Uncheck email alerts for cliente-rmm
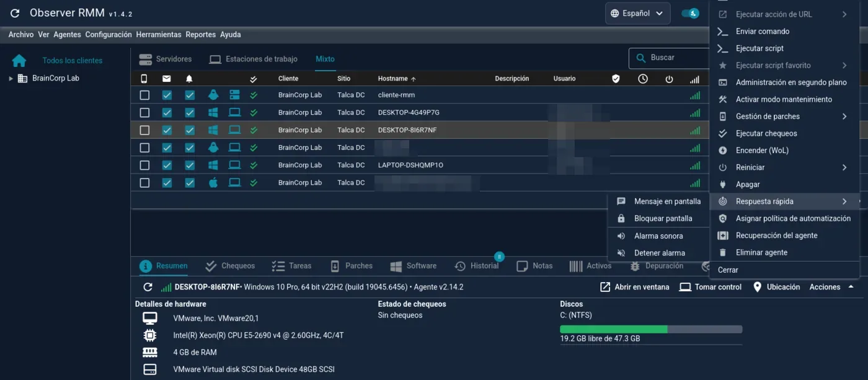This screenshot has height=380, width=868. pyautogui.click(x=167, y=95)
